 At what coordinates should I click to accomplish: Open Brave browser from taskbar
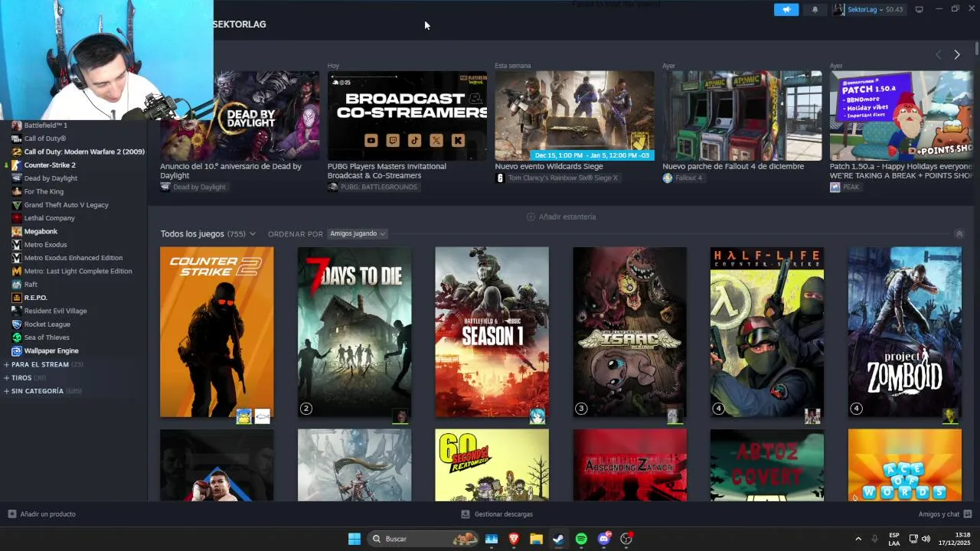[514, 539]
